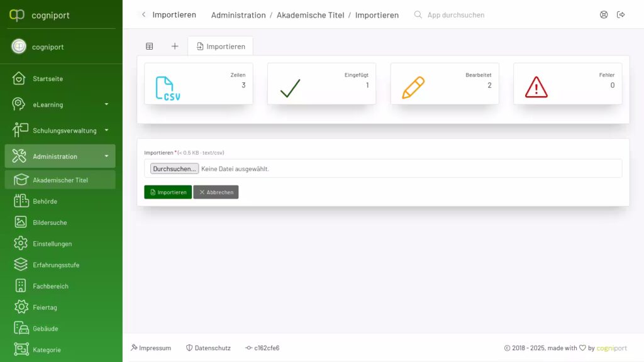Open a new tab with the plus button
This screenshot has height=362, width=644.
(175, 45)
